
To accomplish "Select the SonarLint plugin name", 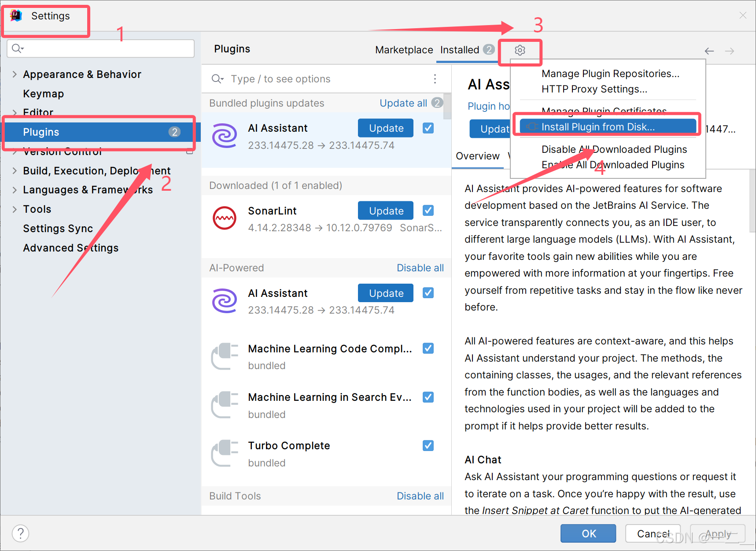I will [x=272, y=211].
